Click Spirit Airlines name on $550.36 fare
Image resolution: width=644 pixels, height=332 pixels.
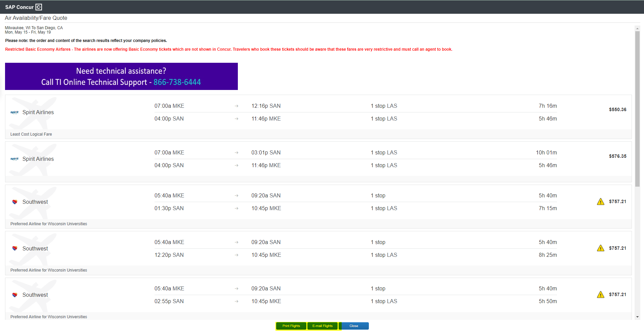(x=38, y=112)
